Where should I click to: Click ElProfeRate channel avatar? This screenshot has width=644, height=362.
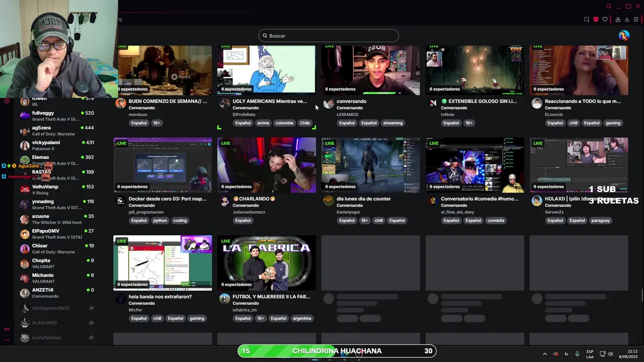[224, 104]
